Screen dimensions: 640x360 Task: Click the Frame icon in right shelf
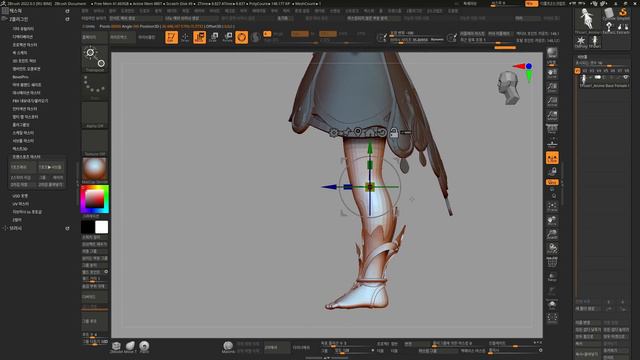552,207
